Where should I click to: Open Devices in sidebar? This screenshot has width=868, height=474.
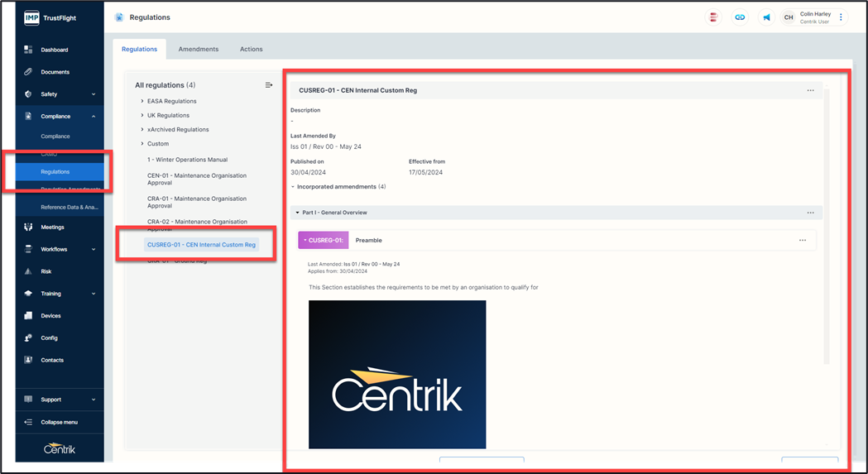[x=51, y=316]
